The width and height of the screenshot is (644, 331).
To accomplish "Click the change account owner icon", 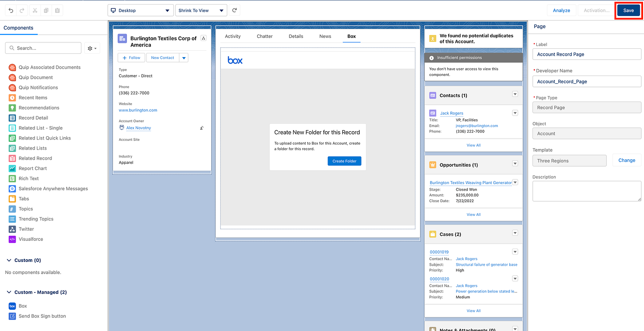I will (202, 128).
